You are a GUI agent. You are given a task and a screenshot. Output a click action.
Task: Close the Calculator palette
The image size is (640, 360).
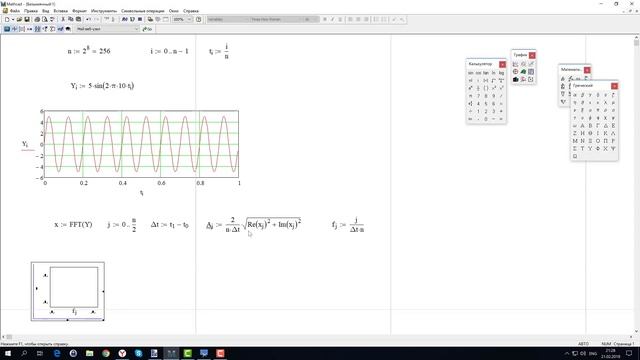click(502, 64)
